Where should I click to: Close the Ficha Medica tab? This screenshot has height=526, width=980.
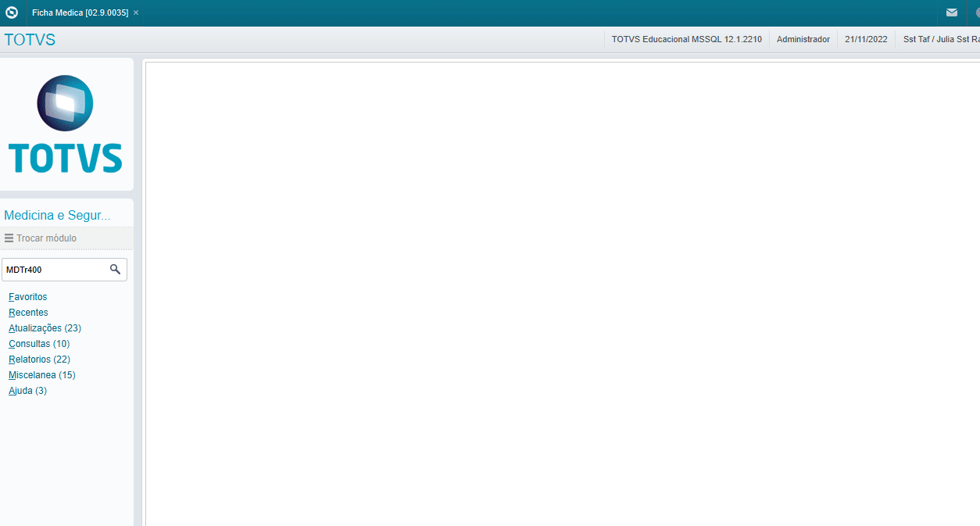tap(136, 13)
